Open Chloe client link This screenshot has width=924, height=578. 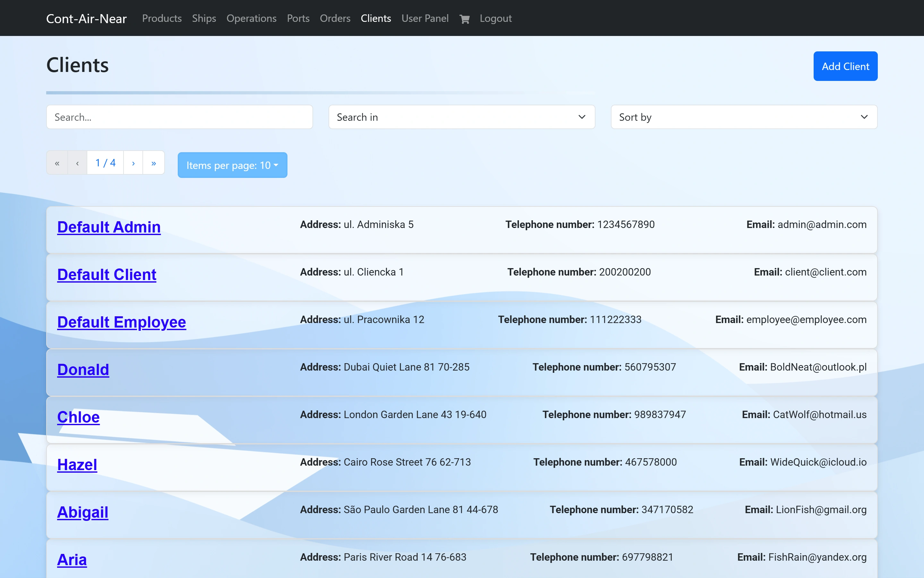click(x=78, y=417)
